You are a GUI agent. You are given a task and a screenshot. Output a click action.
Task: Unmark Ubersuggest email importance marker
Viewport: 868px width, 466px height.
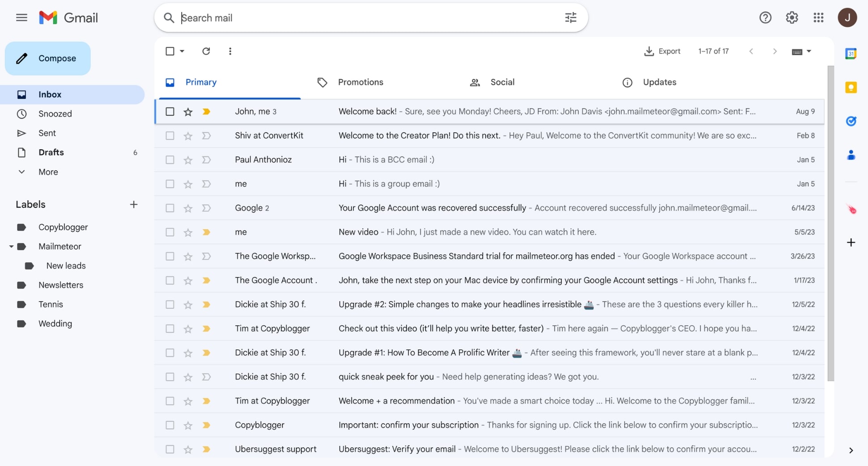click(206, 449)
